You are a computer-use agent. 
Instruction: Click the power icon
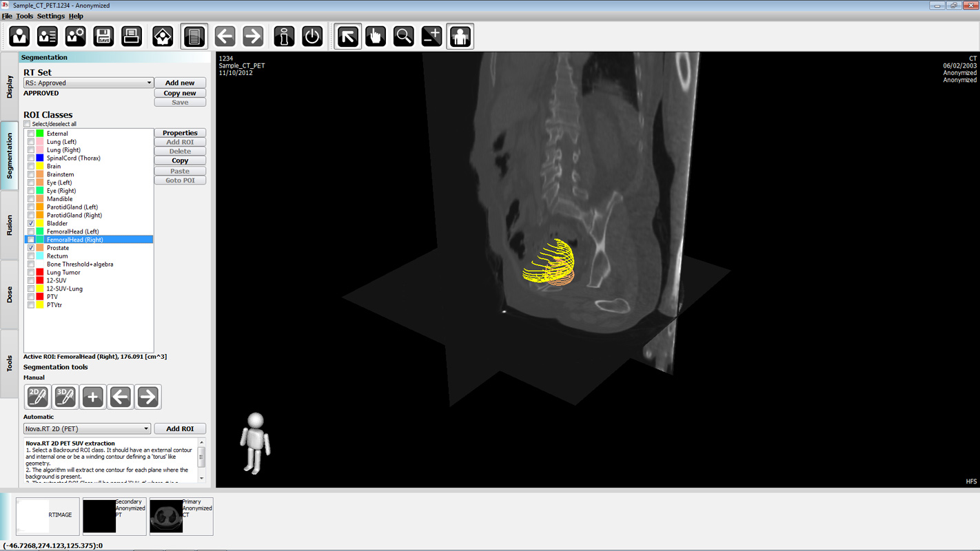click(312, 36)
